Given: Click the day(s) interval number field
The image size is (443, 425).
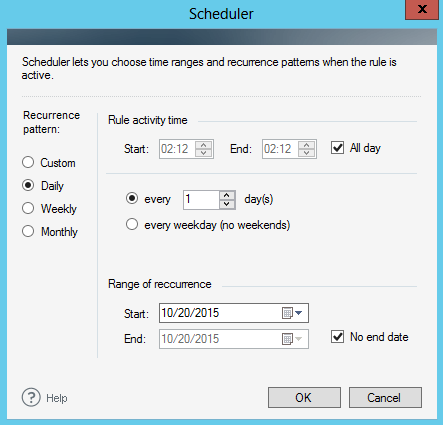Looking at the screenshot, I should pyautogui.click(x=201, y=200).
